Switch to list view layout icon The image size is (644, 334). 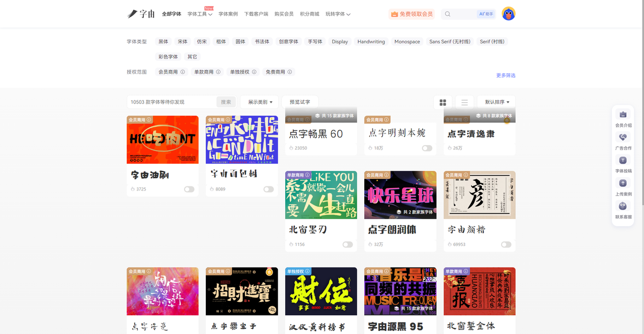point(464,102)
